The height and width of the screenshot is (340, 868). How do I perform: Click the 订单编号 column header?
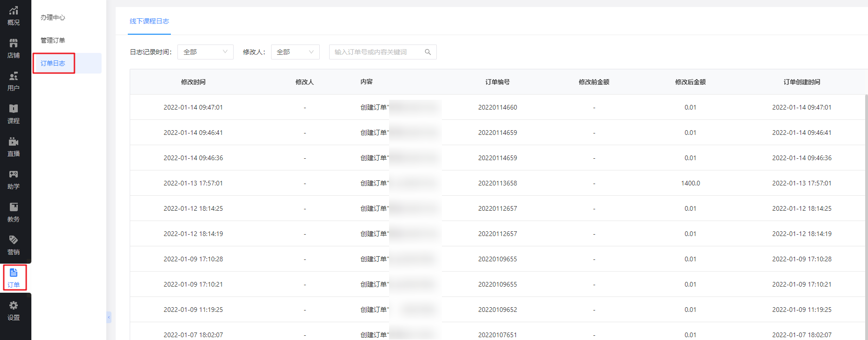pos(498,82)
